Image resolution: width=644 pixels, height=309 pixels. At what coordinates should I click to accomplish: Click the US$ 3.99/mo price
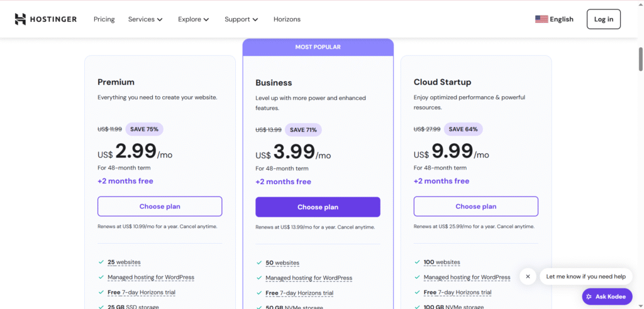pyautogui.click(x=293, y=152)
